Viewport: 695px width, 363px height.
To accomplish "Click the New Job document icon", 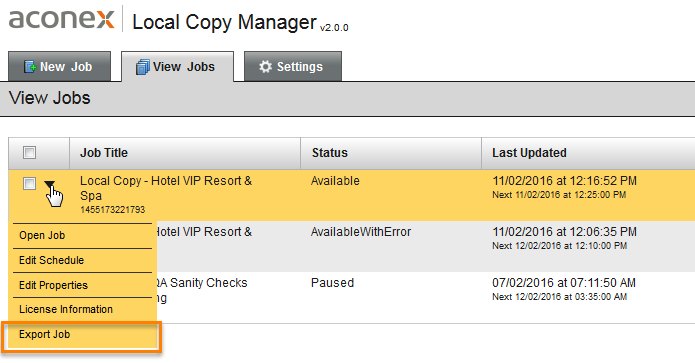I will [30, 66].
